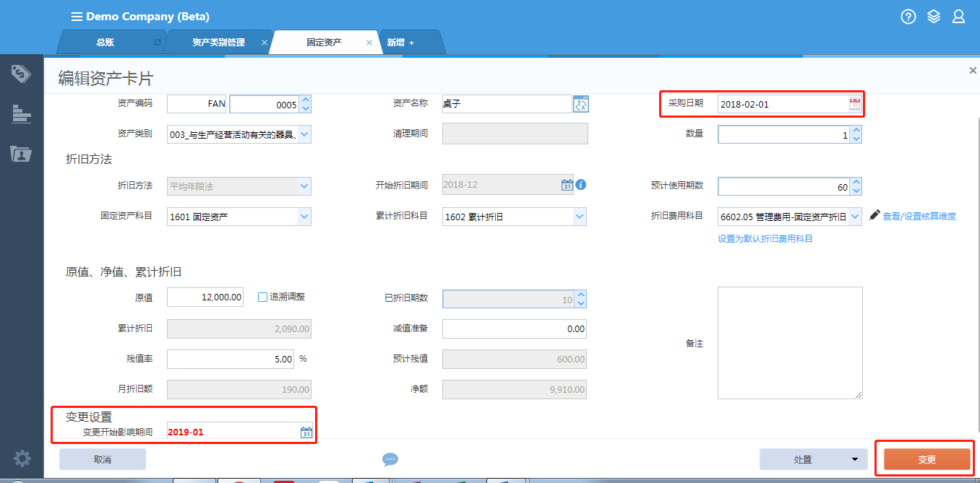The height and width of the screenshot is (483, 980).
Task: Click the icon next to 资产名称 field
Action: (x=581, y=104)
